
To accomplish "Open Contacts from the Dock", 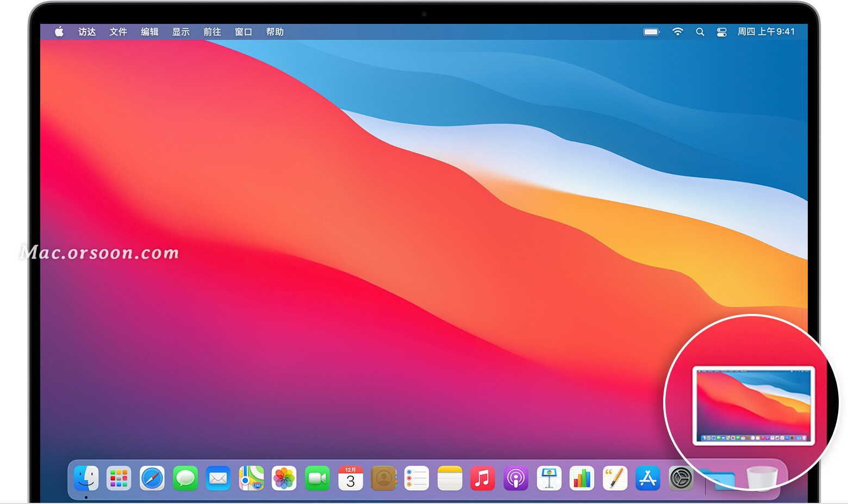I will [384, 478].
